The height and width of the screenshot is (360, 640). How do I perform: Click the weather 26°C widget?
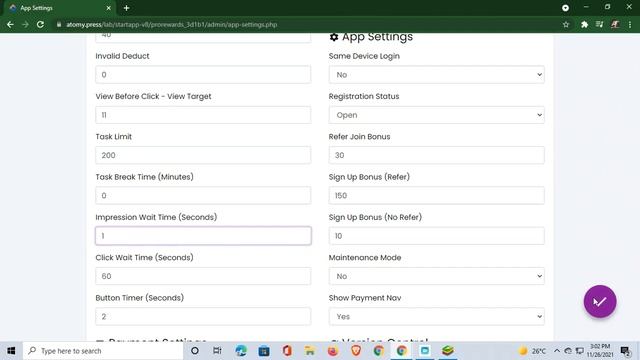tap(532, 351)
